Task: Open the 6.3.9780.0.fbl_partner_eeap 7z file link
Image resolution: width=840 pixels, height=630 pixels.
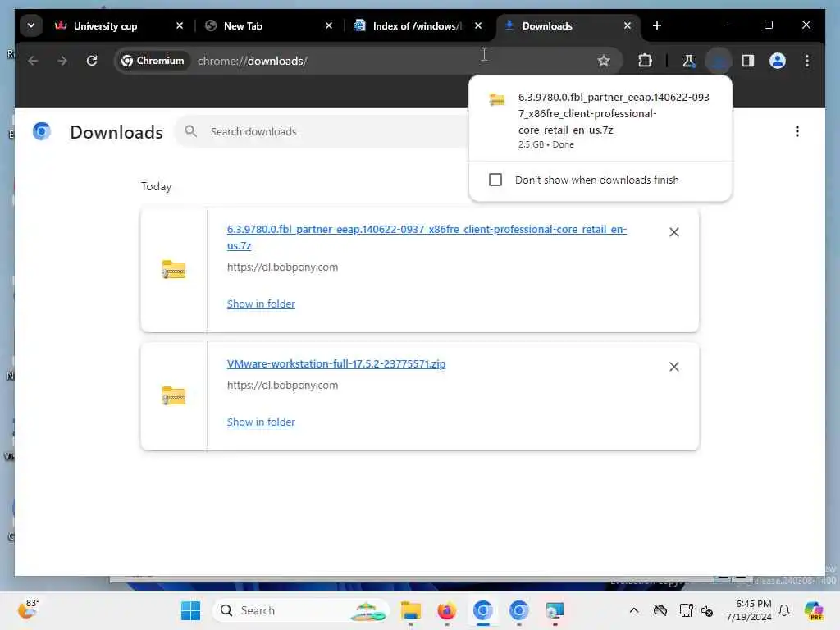Action: pos(427,237)
